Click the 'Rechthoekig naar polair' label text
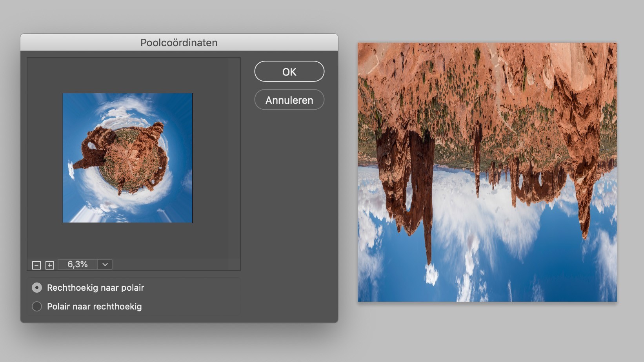 coord(96,288)
